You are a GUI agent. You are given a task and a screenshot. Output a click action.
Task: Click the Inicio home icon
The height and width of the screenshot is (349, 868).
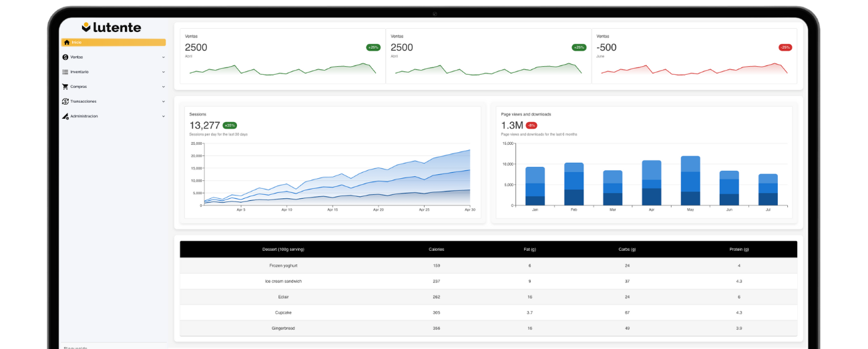coord(66,42)
